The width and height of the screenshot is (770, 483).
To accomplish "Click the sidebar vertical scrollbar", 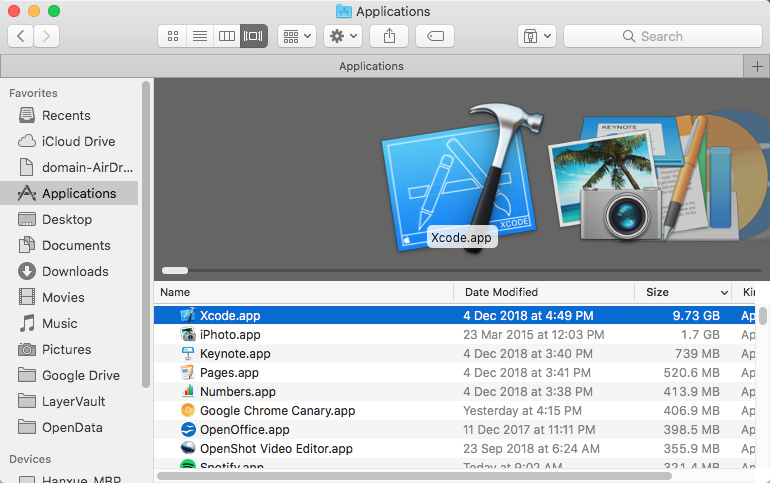I will tap(145, 235).
